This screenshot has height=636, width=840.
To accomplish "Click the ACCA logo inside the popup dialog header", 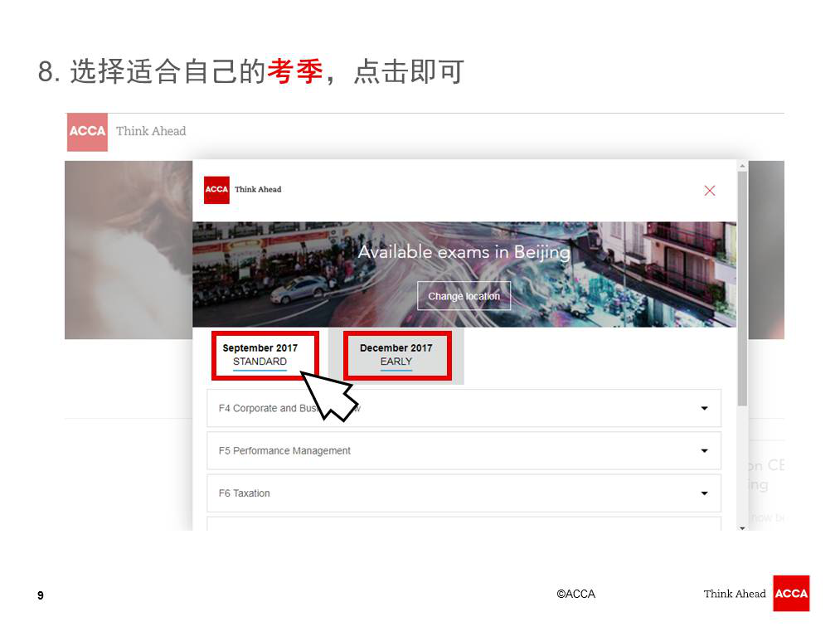I will tap(216, 190).
